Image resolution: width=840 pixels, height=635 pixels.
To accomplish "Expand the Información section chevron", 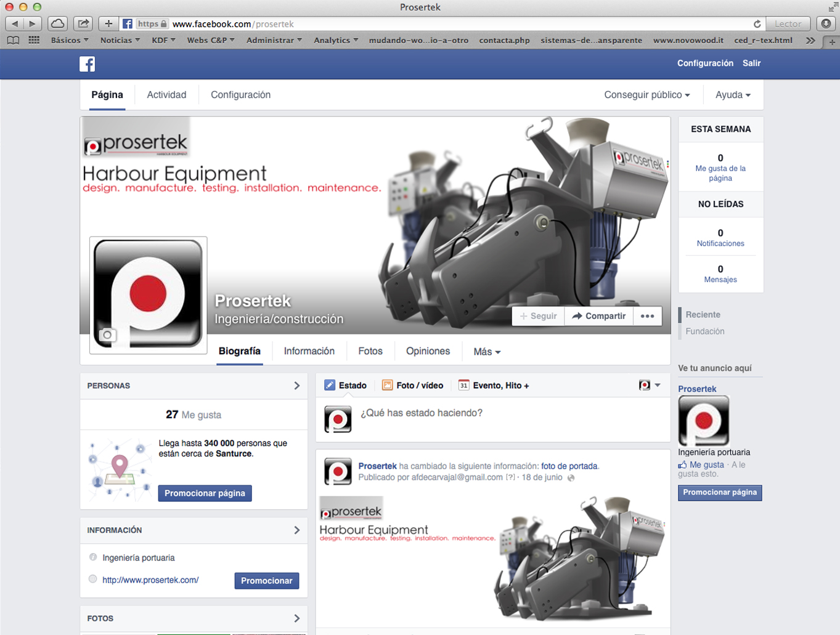I will pos(297,530).
